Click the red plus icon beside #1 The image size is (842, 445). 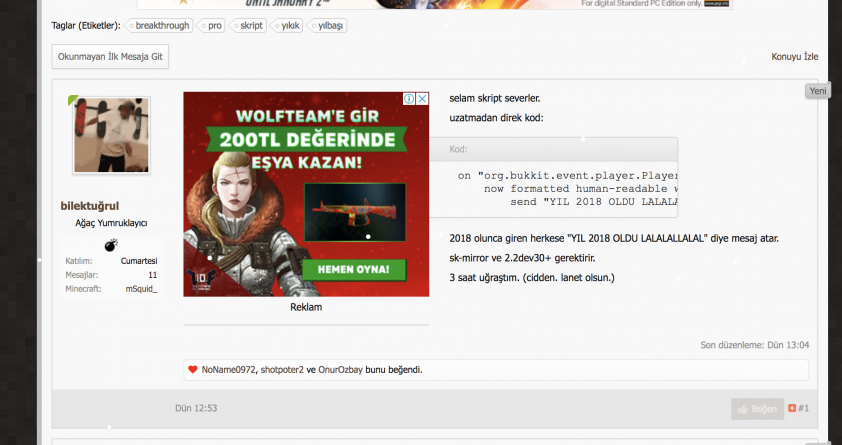coord(792,408)
